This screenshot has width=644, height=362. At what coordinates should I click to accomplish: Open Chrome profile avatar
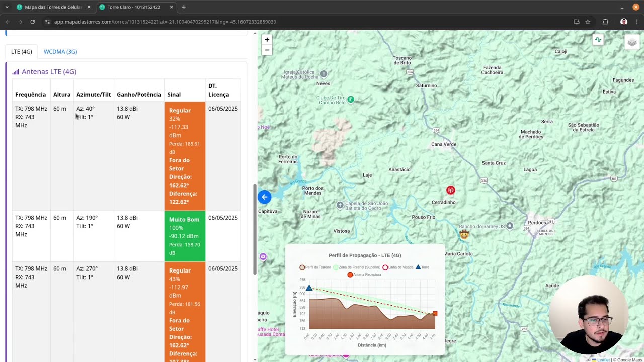pyautogui.click(x=624, y=22)
